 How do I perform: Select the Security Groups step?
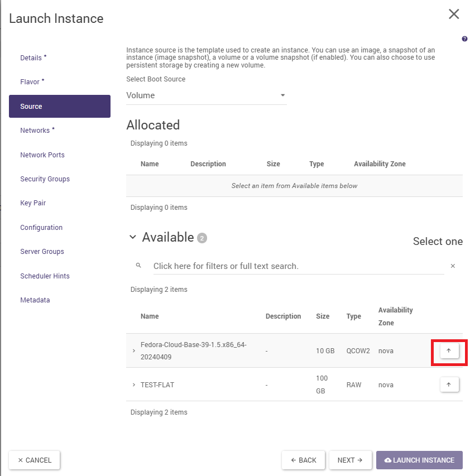tap(45, 179)
